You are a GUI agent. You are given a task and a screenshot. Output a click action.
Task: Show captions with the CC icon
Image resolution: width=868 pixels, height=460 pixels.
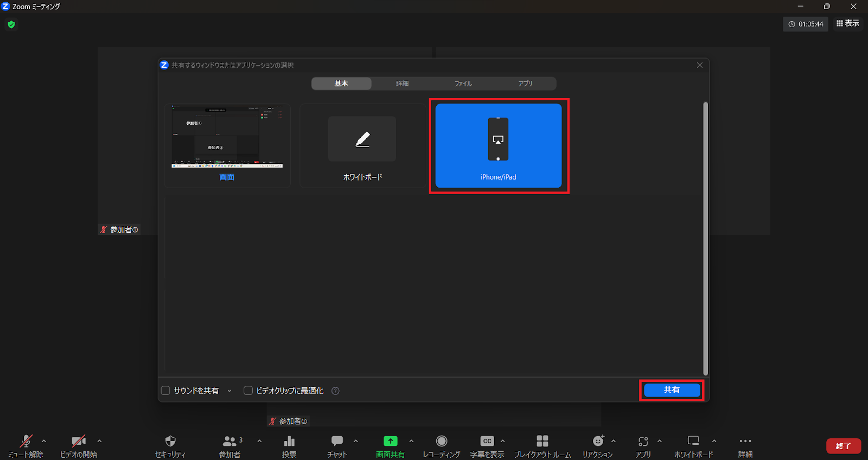[487, 442]
